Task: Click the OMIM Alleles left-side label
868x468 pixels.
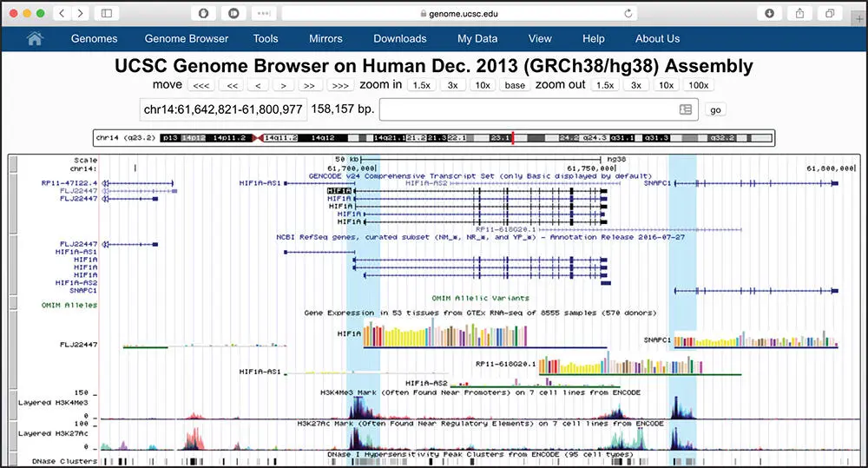Action: 69,305
